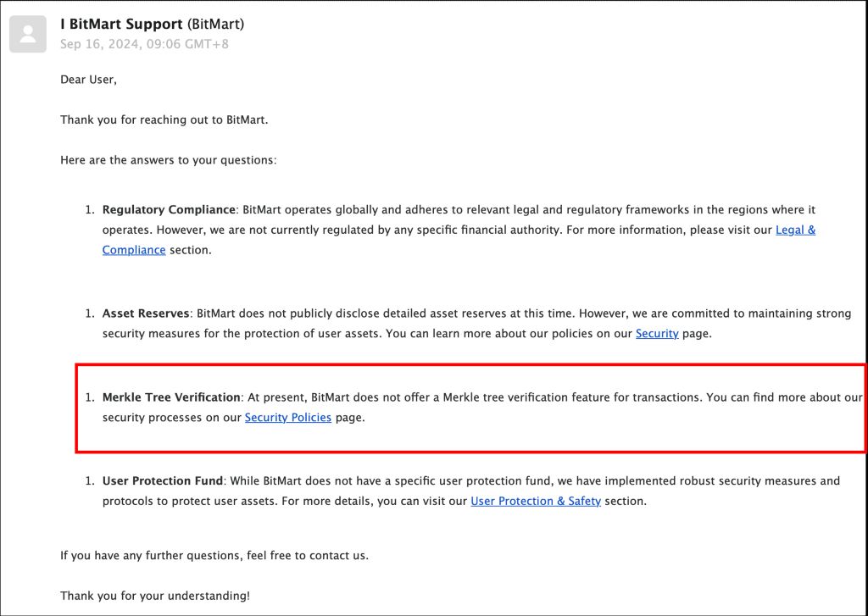
Task: Visit the User Protection & Safety link
Action: (x=536, y=501)
